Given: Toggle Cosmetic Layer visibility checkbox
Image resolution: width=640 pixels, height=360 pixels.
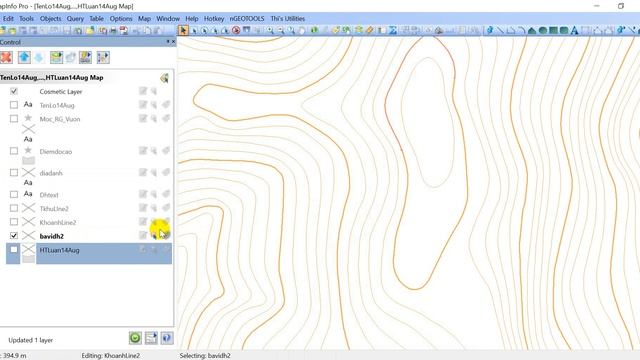Looking at the screenshot, I should pyautogui.click(x=14, y=91).
